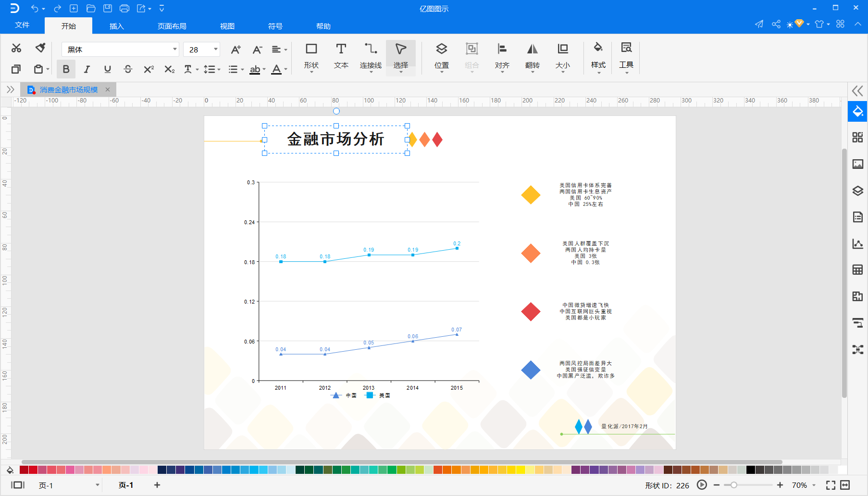
Task: Open the 样式 style menu
Action: click(598, 57)
